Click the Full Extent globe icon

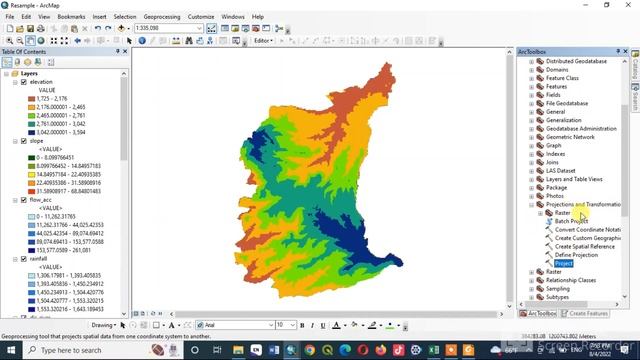[41, 41]
